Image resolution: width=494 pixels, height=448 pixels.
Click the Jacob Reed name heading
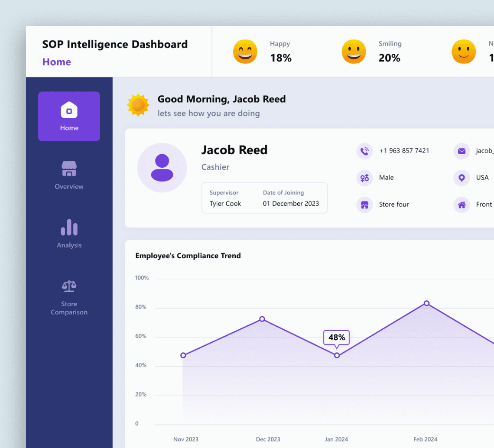[x=234, y=150]
